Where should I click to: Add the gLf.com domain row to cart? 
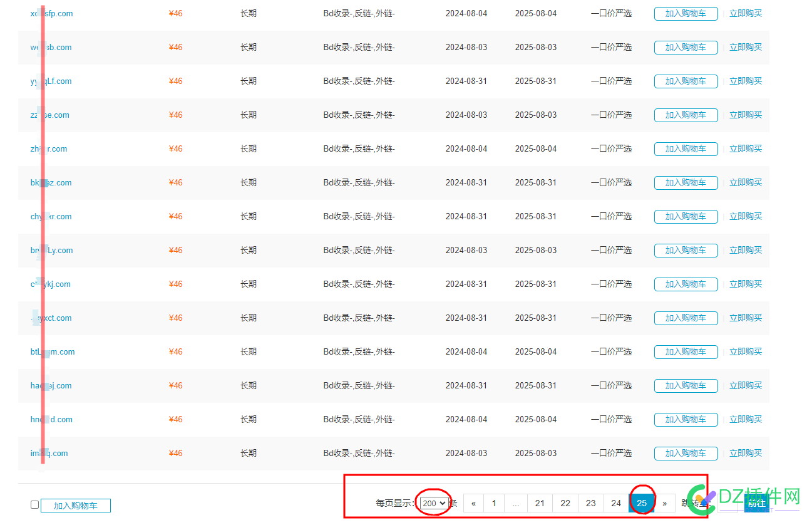pyautogui.click(x=686, y=81)
